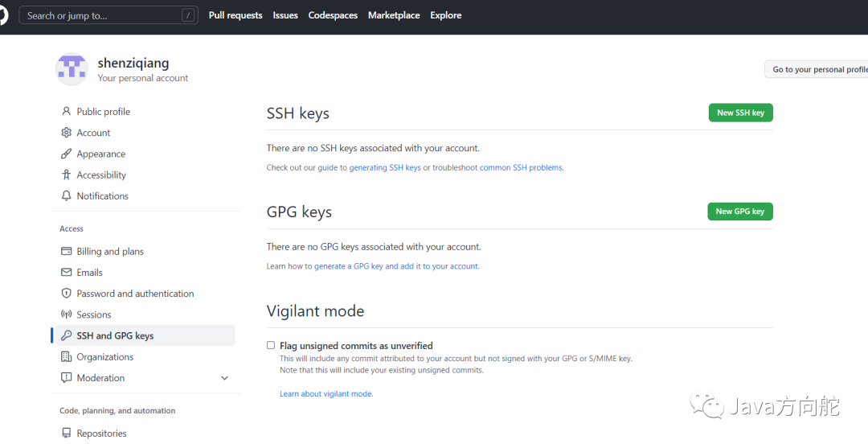The height and width of the screenshot is (444, 868).
Task: Go to Account settings
Action: tap(93, 133)
